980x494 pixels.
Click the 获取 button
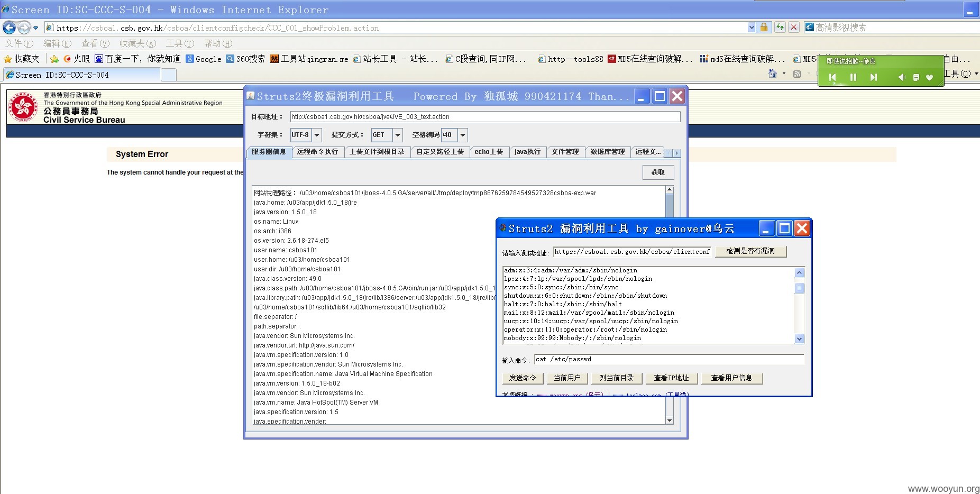coord(658,172)
